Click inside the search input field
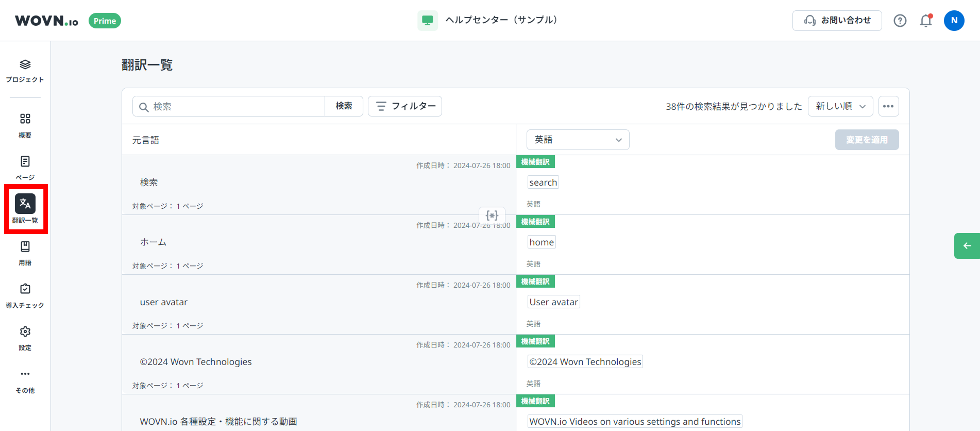Viewport: 980px width, 431px height. click(x=228, y=106)
